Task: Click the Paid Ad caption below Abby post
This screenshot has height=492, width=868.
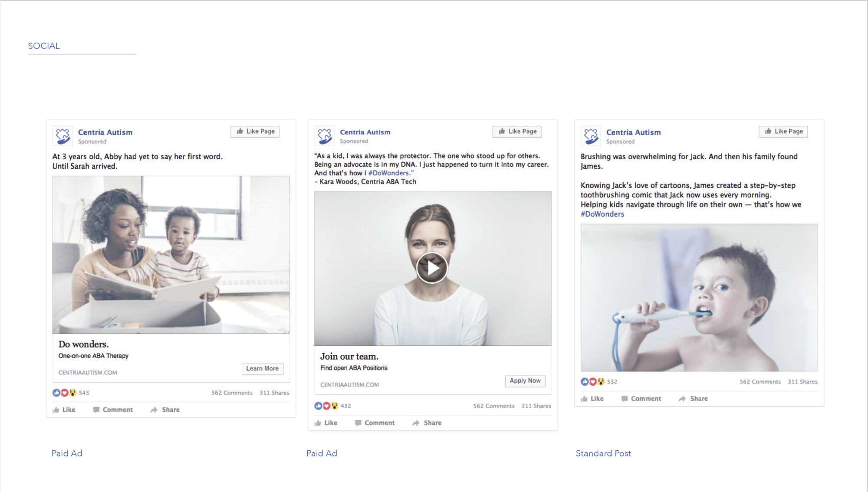Action: click(67, 453)
